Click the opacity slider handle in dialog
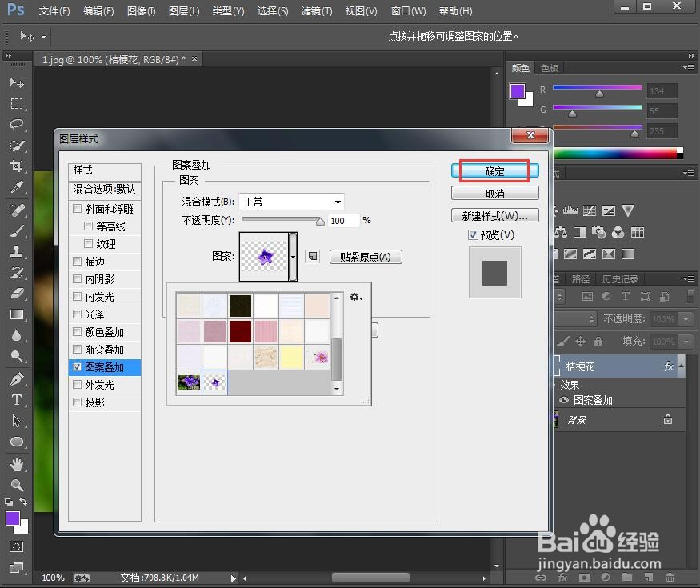700x588 pixels. pyautogui.click(x=320, y=222)
